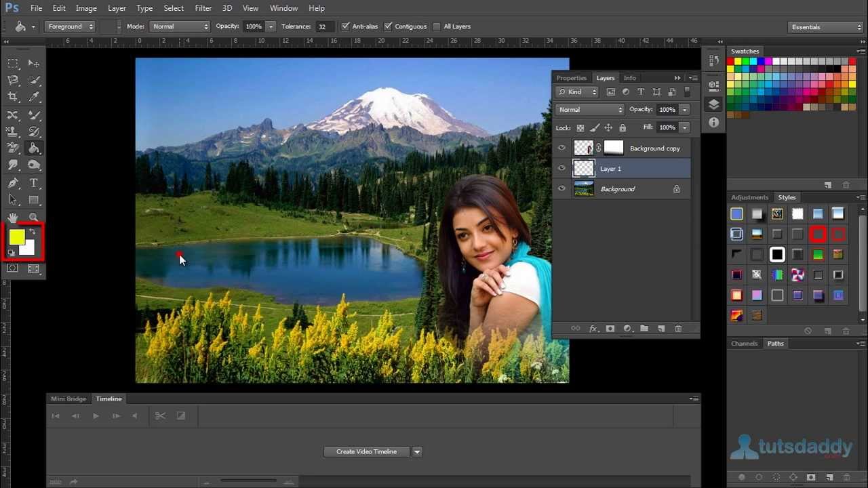
Task: Switch to the Paths tab
Action: 775,344
